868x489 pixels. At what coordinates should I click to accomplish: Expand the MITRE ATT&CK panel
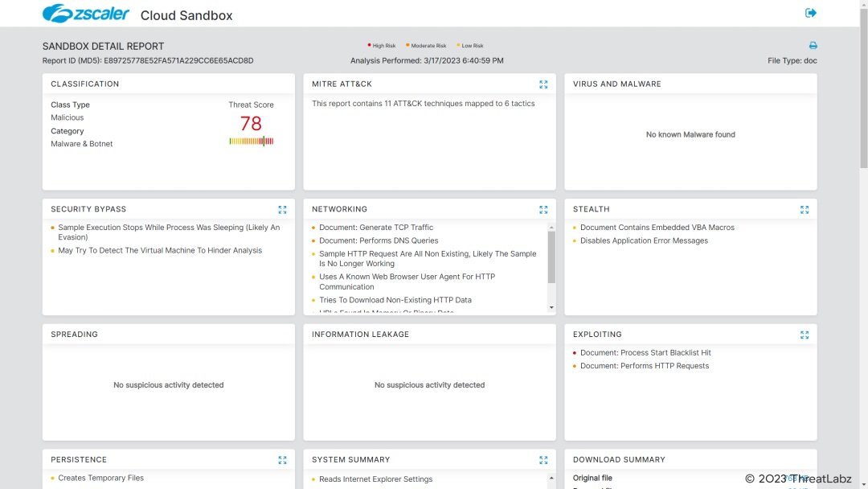pyautogui.click(x=543, y=84)
